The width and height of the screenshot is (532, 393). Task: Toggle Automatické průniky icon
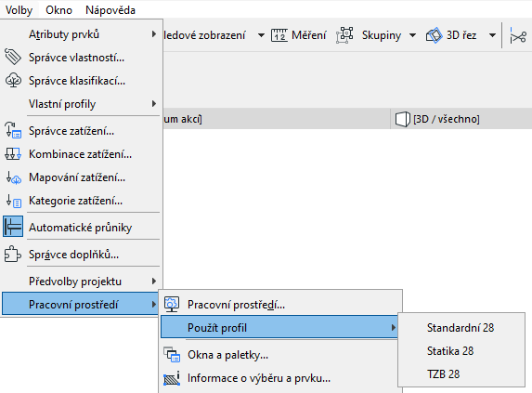pos(13,227)
